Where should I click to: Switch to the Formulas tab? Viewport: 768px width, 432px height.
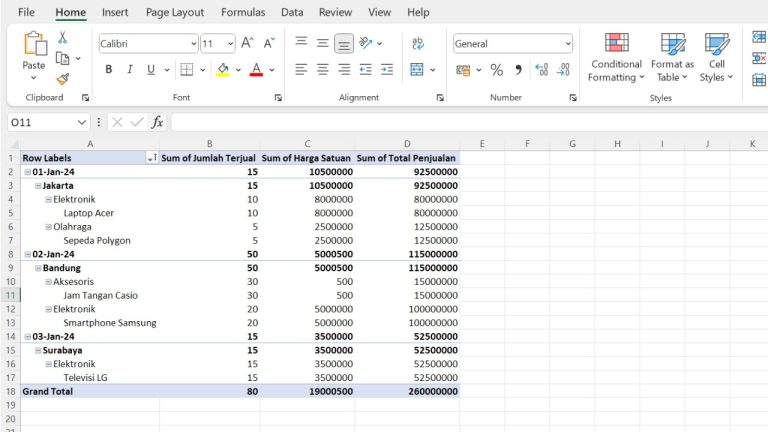click(243, 12)
